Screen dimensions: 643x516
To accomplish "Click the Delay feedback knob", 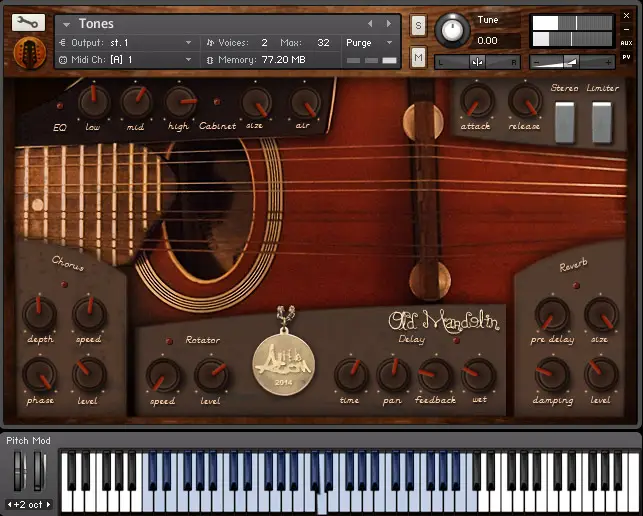I will point(435,375).
